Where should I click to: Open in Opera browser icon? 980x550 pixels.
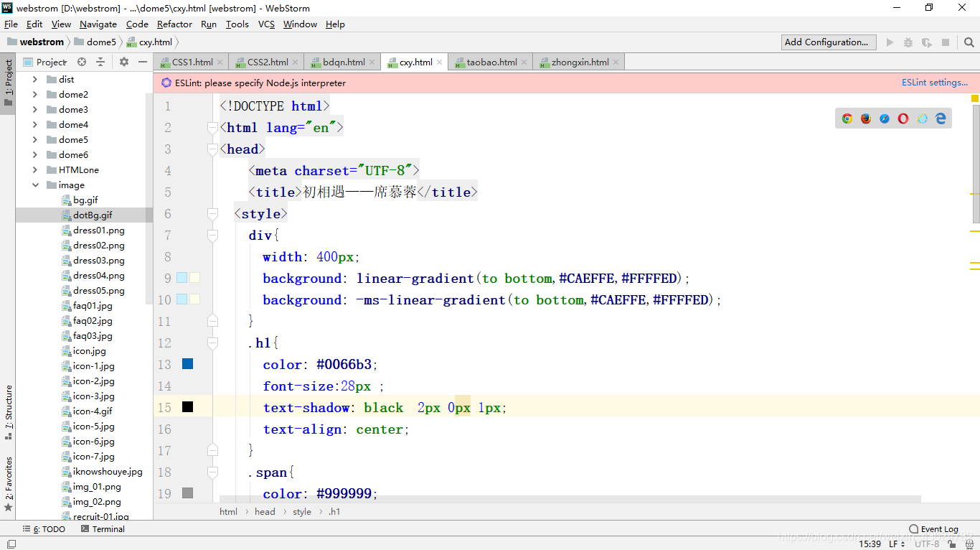903,118
